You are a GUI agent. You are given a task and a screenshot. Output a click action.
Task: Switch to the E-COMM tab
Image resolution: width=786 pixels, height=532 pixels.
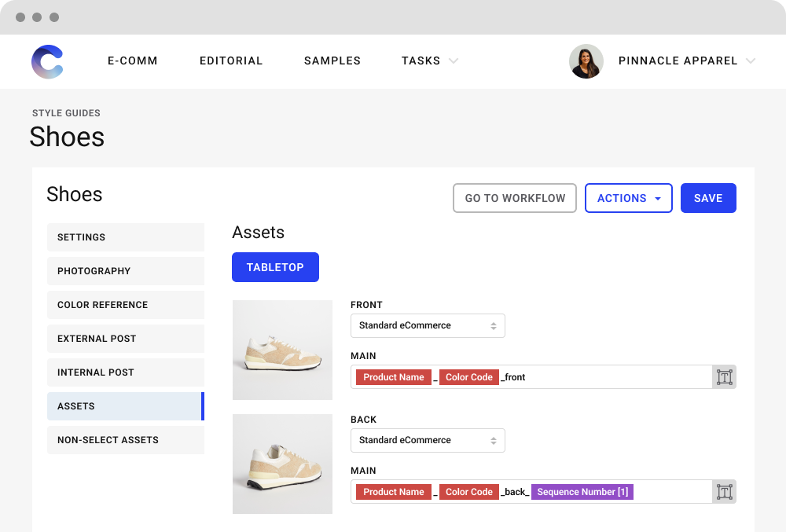click(132, 61)
